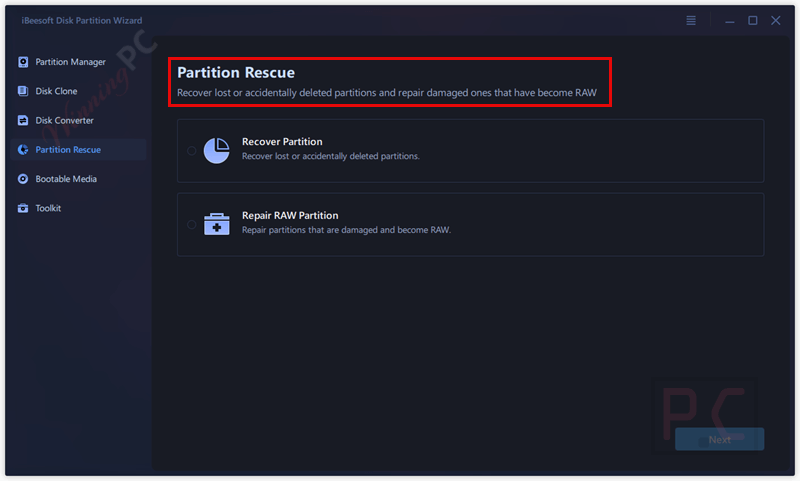Image resolution: width=800 pixels, height=481 pixels.
Task: Click the Disk Converter sidebar icon
Action: pyautogui.click(x=23, y=120)
